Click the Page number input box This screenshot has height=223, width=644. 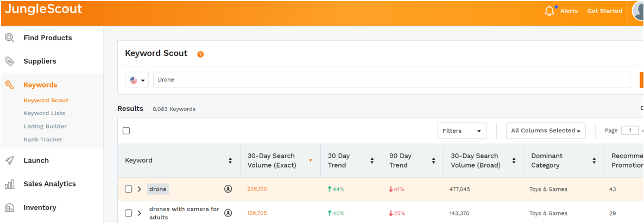coord(630,131)
